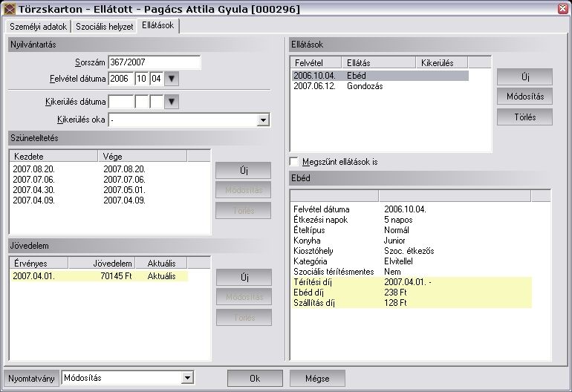This screenshot has width=572, height=392.
Task: Click Új button beside Szüneteltetés list
Action: point(243,170)
